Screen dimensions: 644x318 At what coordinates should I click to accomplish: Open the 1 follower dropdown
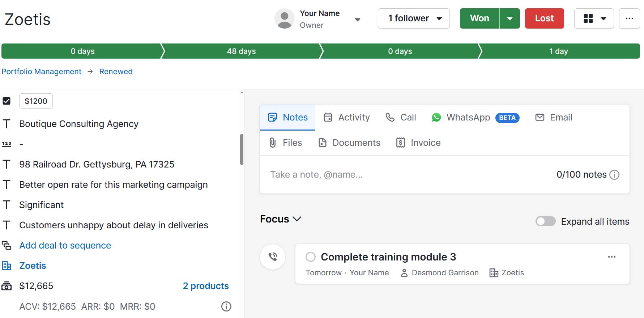(414, 18)
